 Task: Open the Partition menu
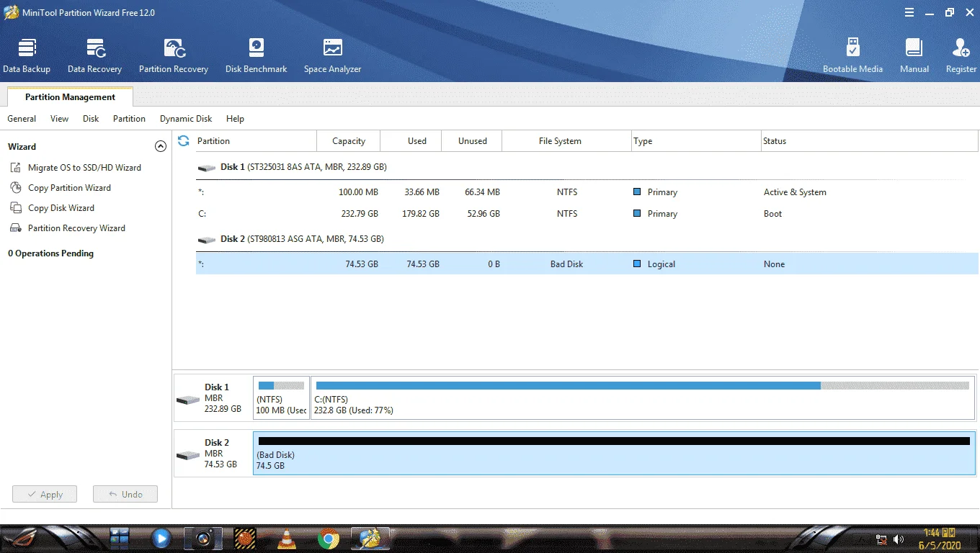[x=129, y=119]
